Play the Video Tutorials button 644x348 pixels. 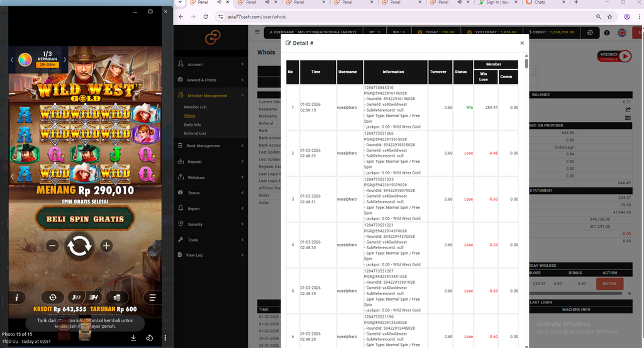click(x=614, y=56)
